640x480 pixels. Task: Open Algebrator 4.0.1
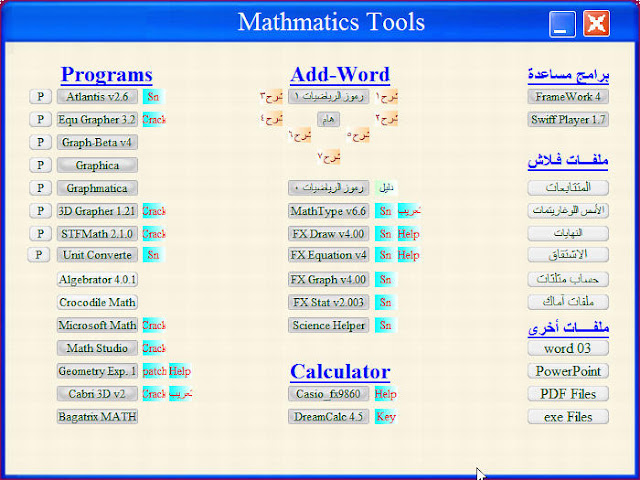point(97,280)
